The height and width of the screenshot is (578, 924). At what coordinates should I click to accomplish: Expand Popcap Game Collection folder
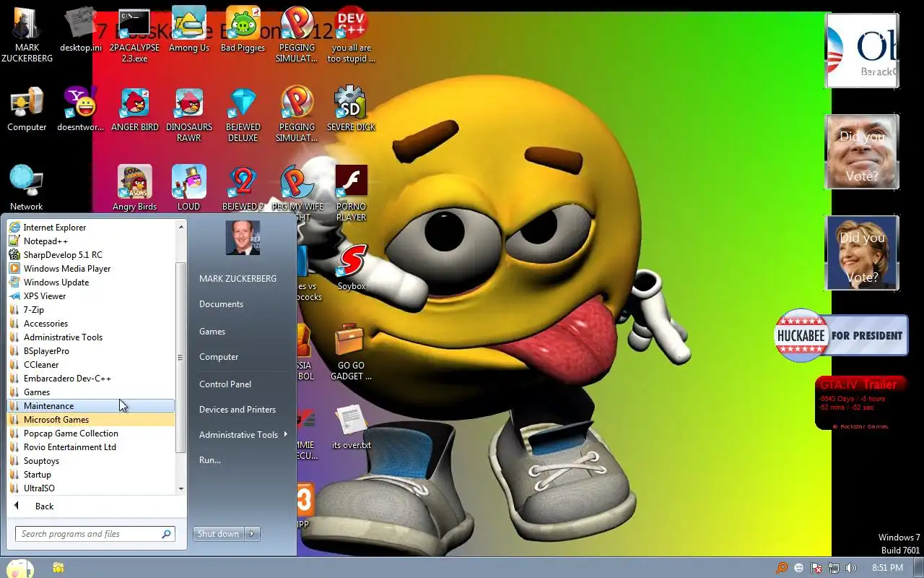coord(91,433)
